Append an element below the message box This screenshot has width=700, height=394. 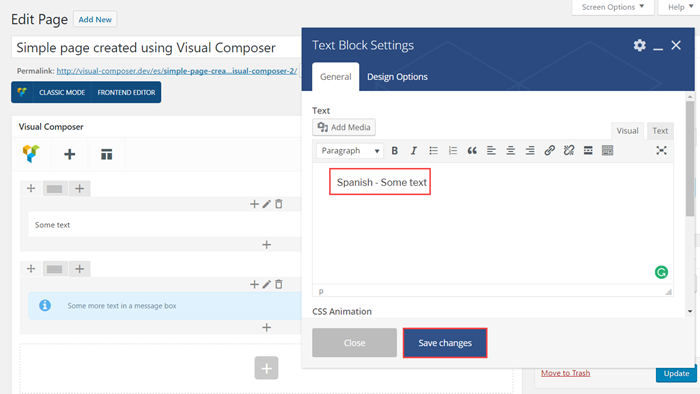267,328
